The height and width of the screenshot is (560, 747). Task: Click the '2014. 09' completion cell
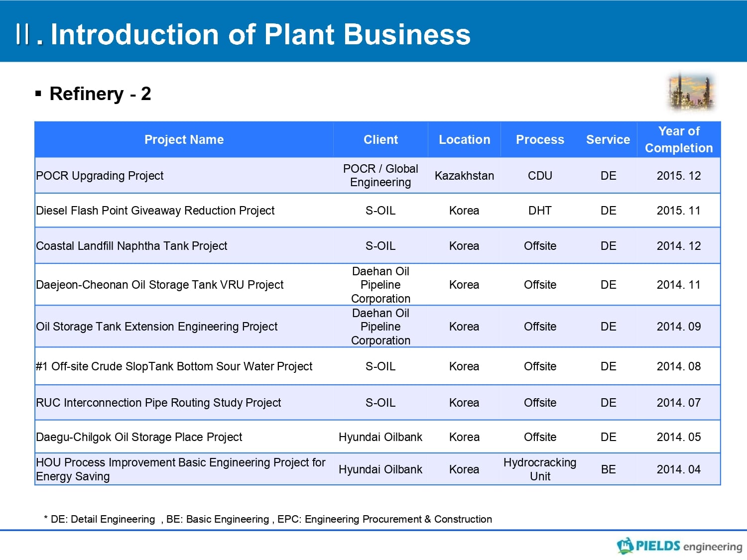click(x=678, y=327)
